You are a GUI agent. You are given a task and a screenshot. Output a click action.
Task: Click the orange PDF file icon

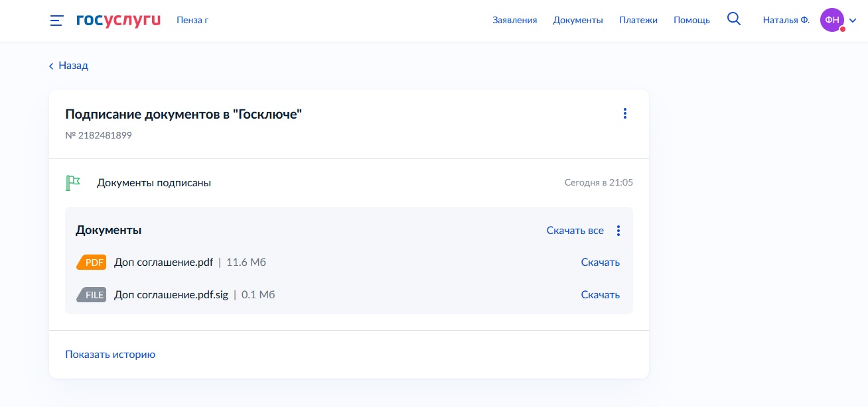click(92, 262)
